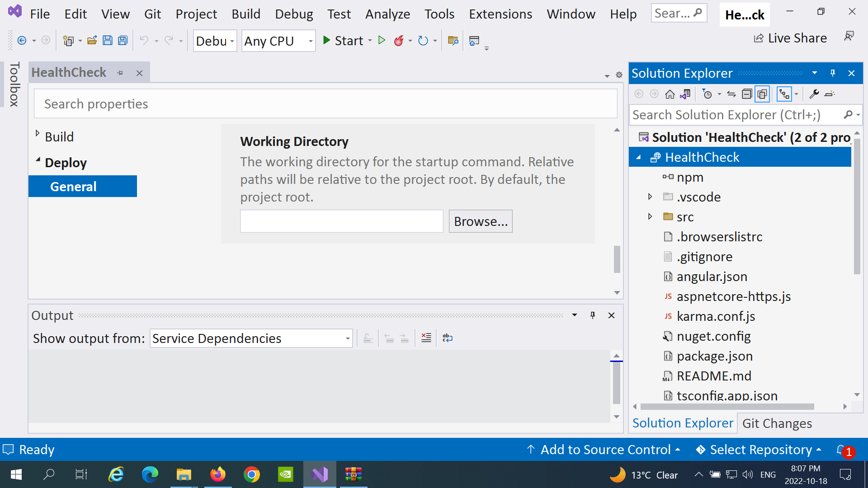The width and height of the screenshot is (868, 488).
Task: Click Solution Explorer Home icon
Action: pos(670,94)
